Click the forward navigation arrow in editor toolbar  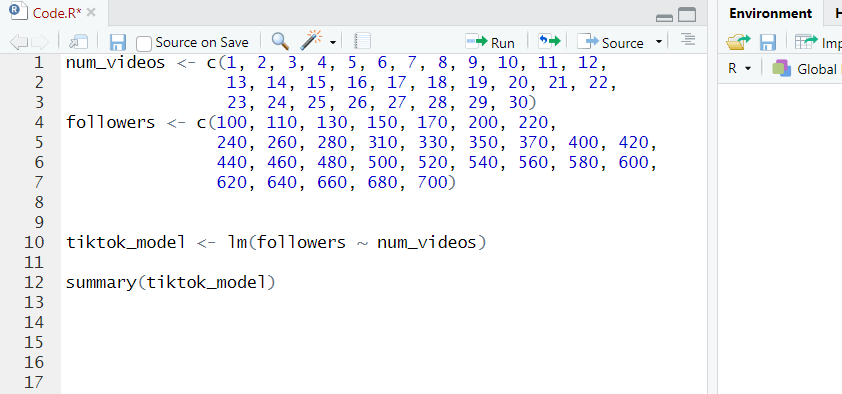(x=40, y=42)
